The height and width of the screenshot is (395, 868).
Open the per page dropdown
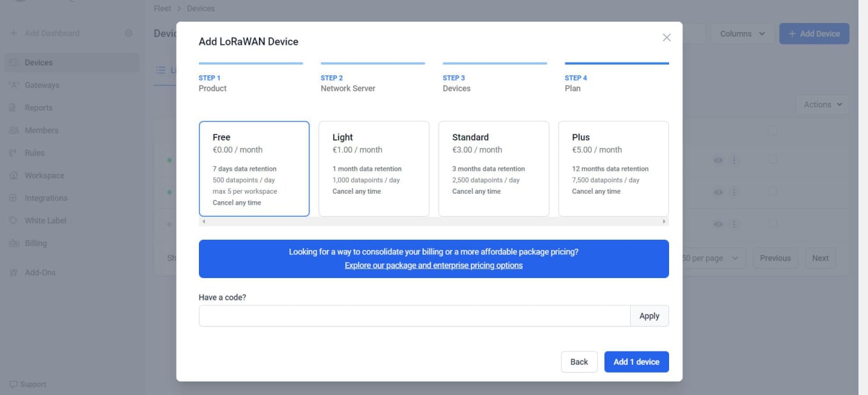tap(710, 258)
